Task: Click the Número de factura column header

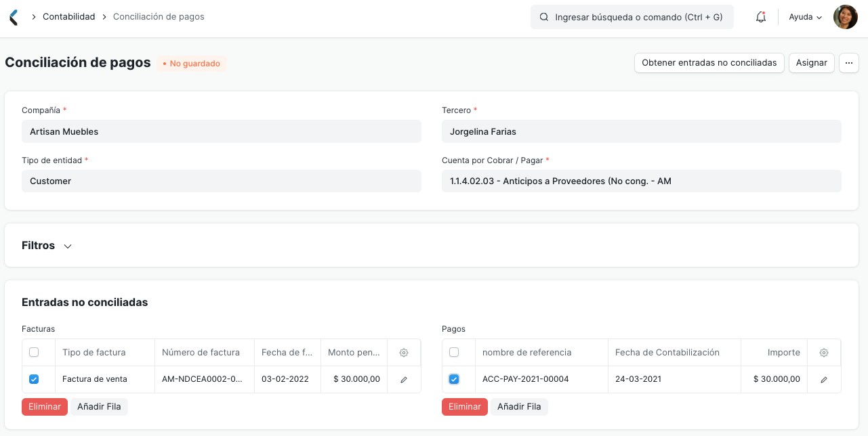Action: point(205,353)
